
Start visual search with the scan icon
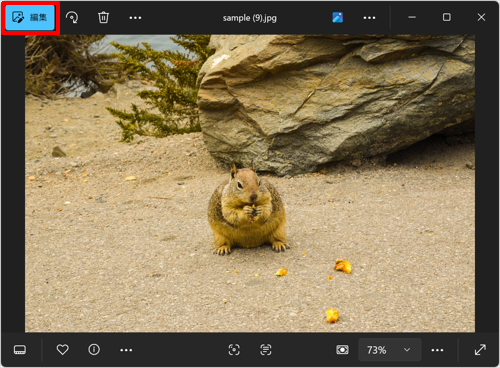tap(234, 350)
